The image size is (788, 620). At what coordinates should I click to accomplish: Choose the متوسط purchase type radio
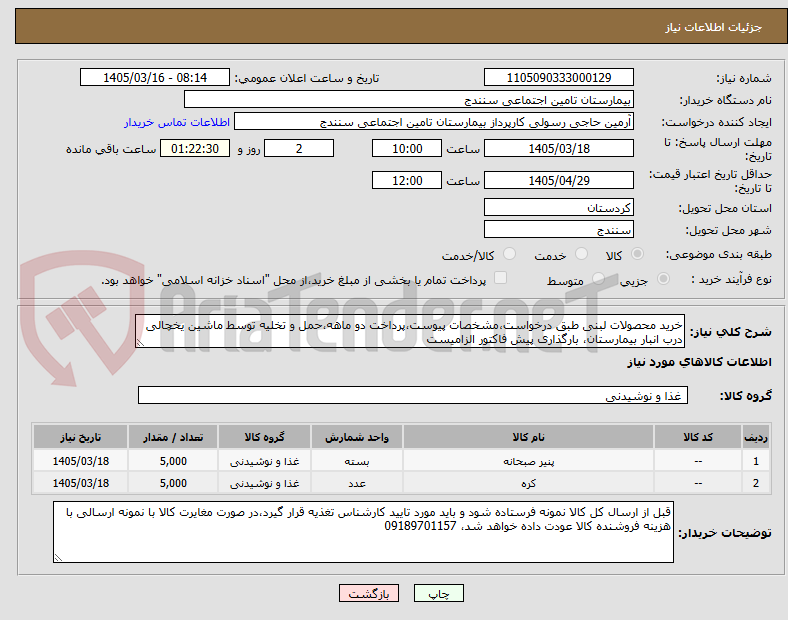point(598,279)
